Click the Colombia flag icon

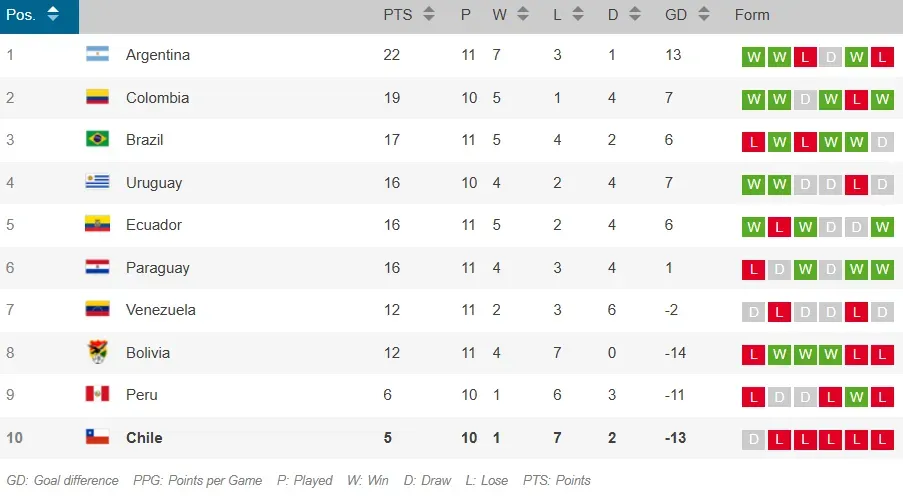click(x=97, y=98)
